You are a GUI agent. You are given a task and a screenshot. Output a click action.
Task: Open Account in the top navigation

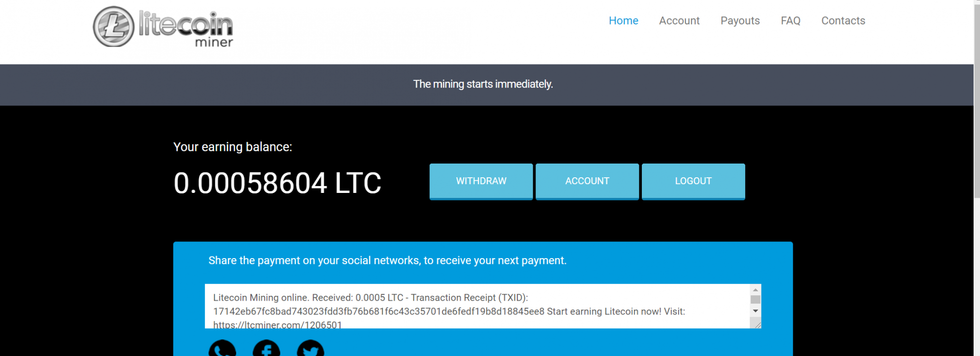pos(679,21)
